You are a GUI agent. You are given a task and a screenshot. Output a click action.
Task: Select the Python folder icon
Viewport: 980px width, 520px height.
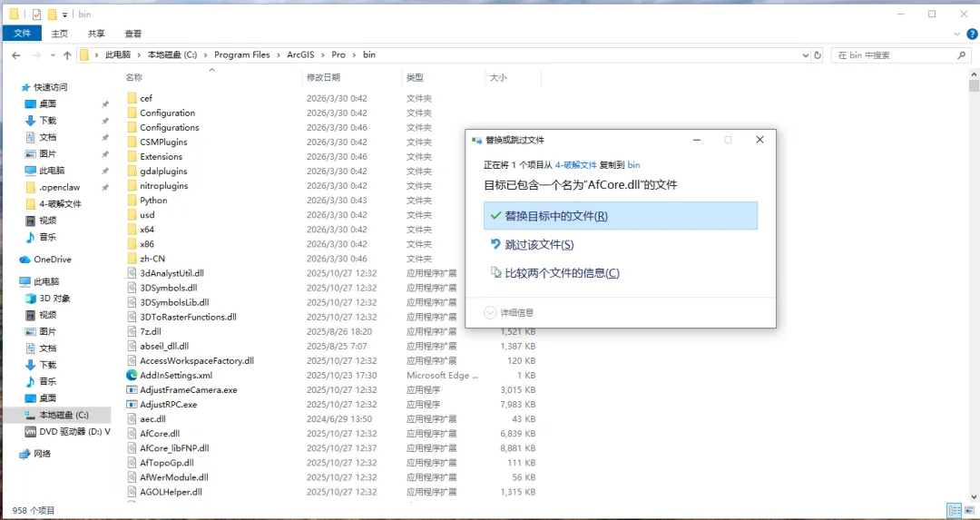pyautogui.click(x=132, y=200)
